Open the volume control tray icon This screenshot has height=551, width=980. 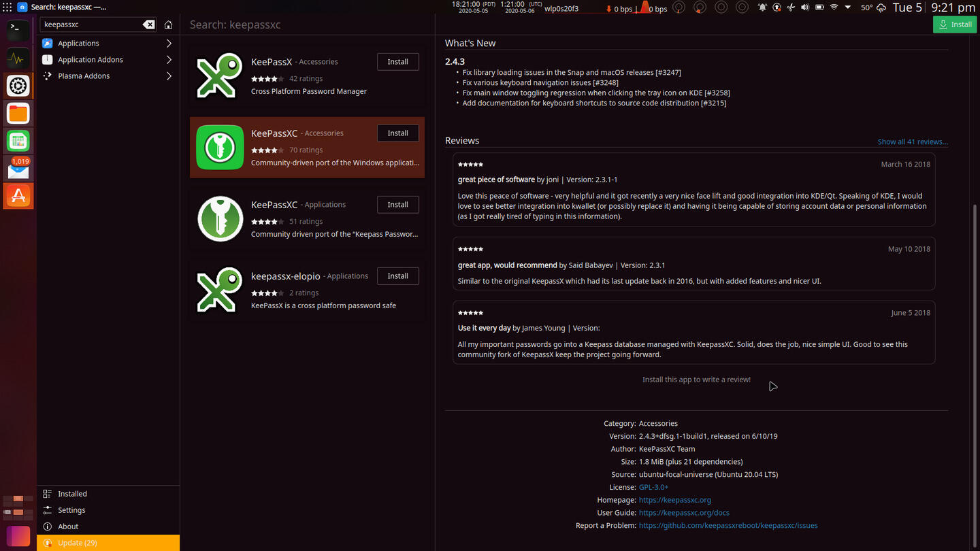(x=805, y=7)
